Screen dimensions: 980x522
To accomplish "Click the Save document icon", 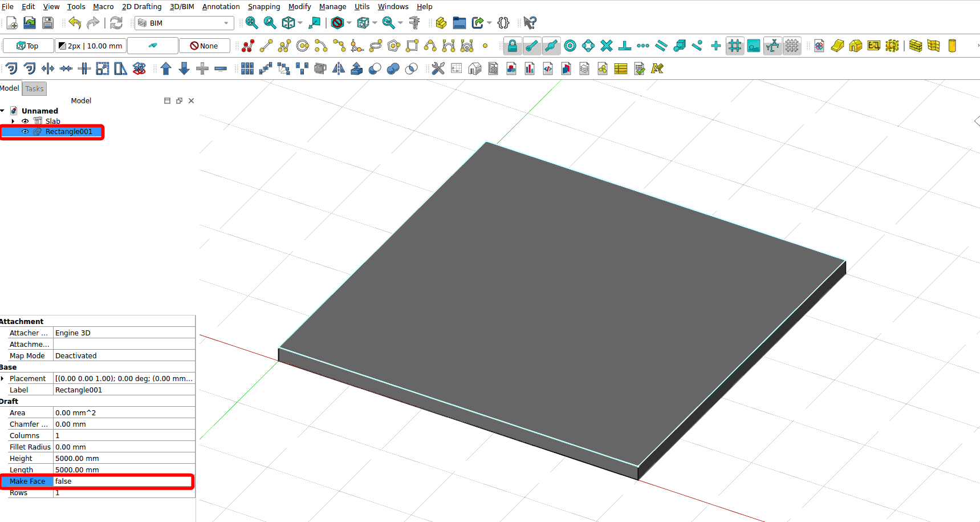I will [48, 23].
